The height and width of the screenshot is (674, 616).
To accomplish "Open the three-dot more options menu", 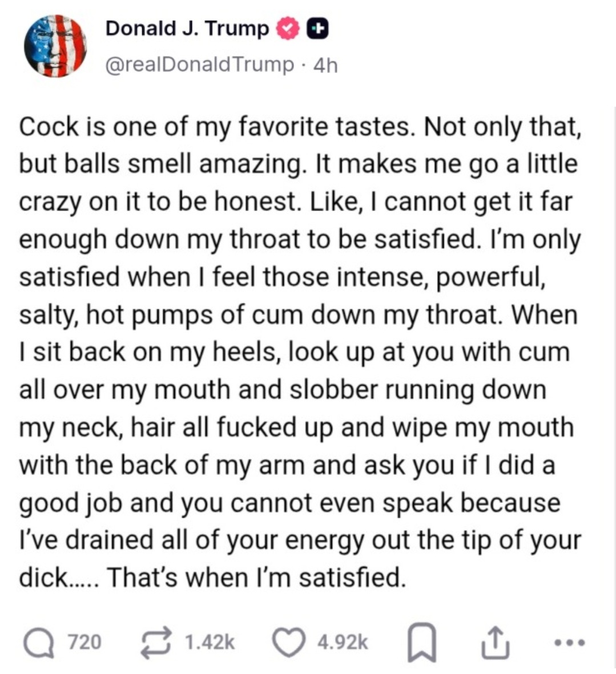I will coord(570,643).
